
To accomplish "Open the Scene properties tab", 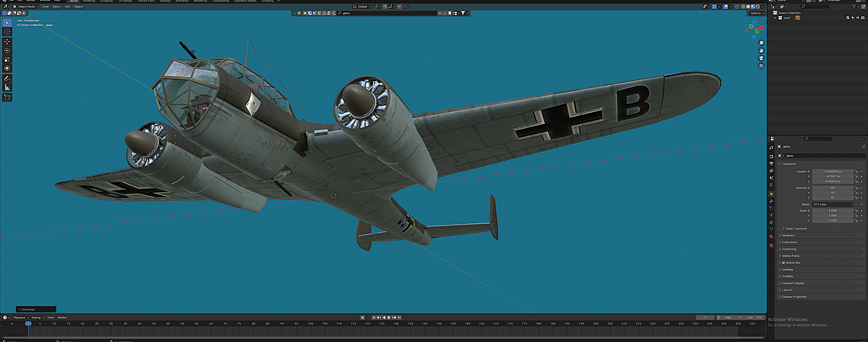I will click(771, 178).
